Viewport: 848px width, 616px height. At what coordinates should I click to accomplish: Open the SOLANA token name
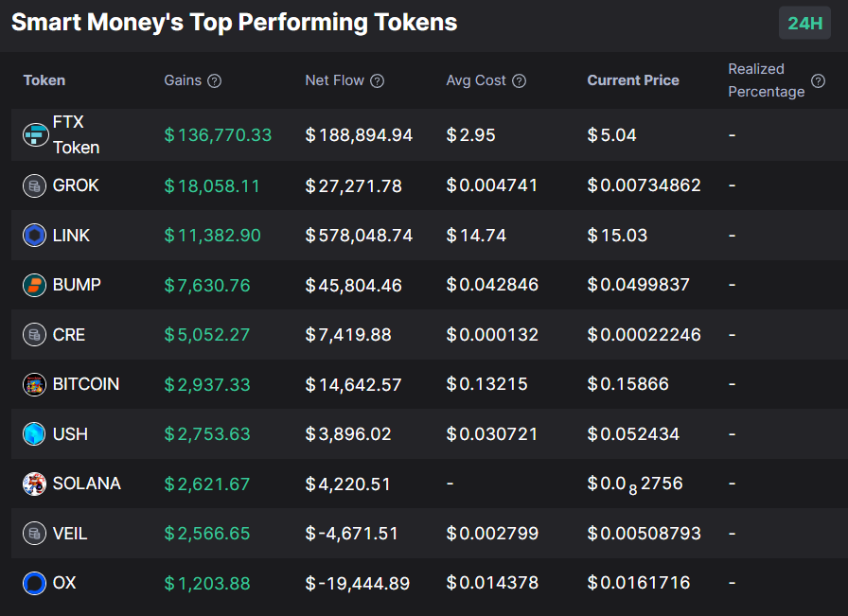tap(86, 483)
